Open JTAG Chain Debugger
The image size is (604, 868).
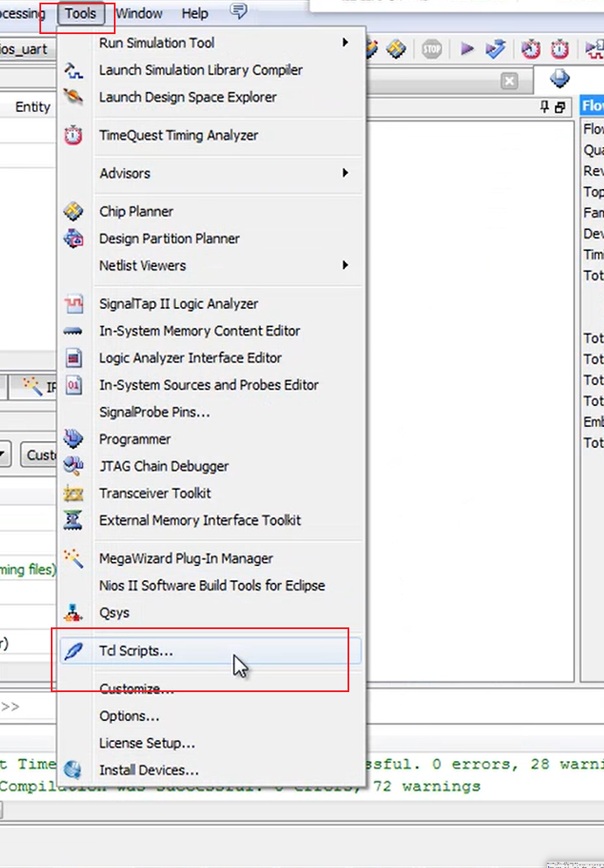(x=211, y=466)
